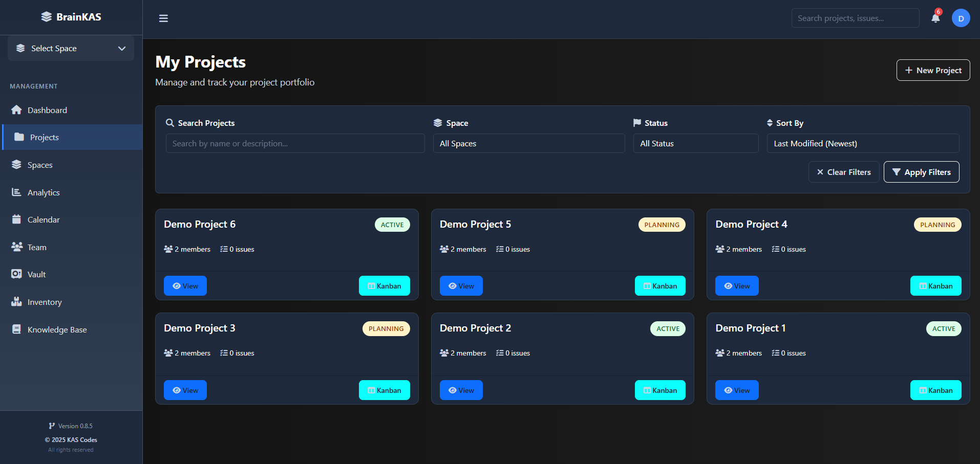Create a project with New Project button
Screen dimensions: 980x464
932,70
